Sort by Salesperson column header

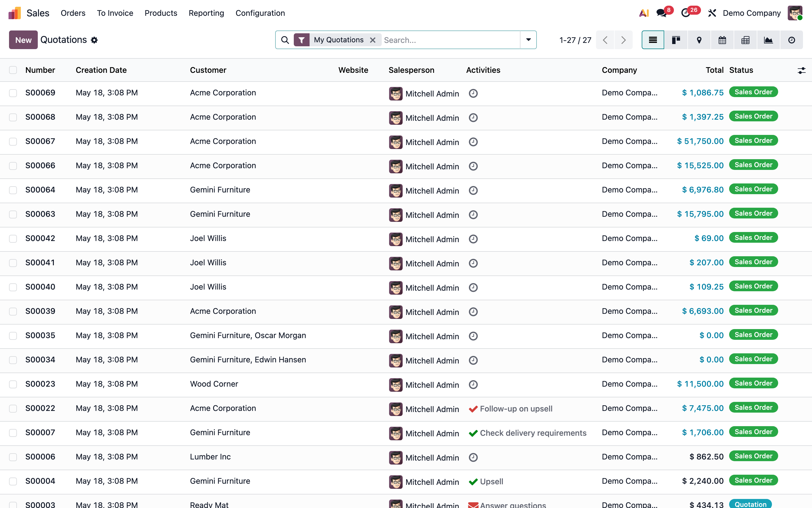click(x=411, y=70)
